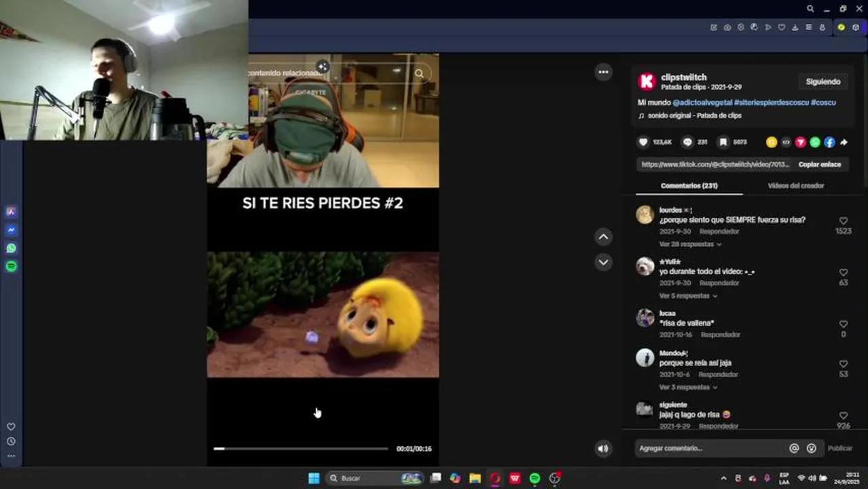Save the video with the 5073 bookmark icon

[723, 142]
